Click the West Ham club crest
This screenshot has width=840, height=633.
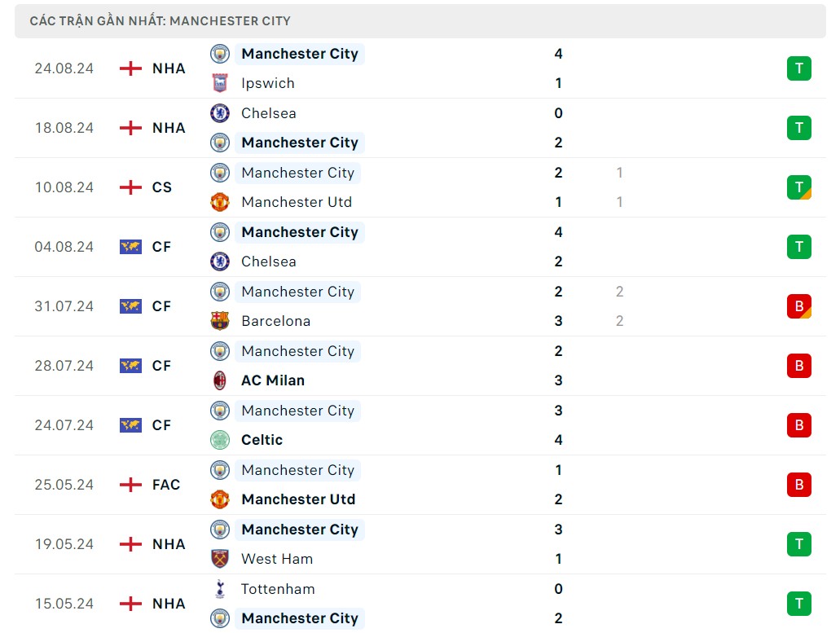[x=220, y=559]
